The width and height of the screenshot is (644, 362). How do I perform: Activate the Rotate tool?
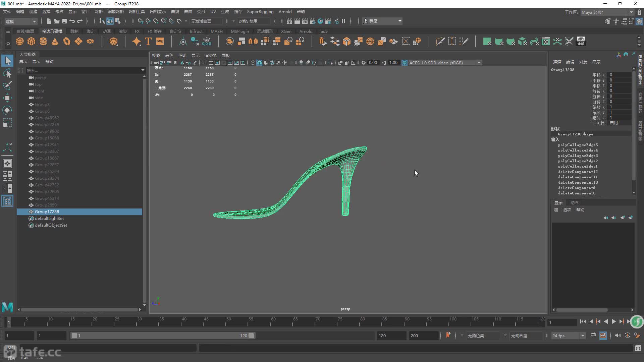pos(7,110)
